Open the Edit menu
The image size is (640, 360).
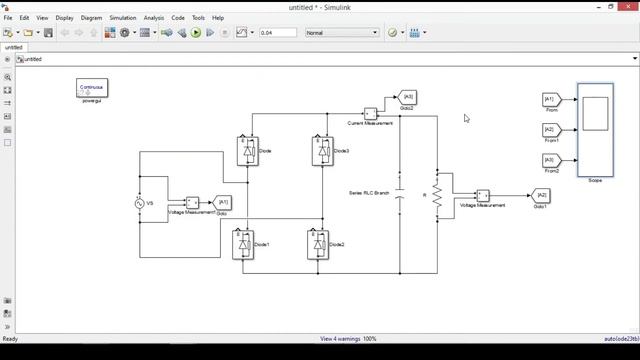(24, 18)
